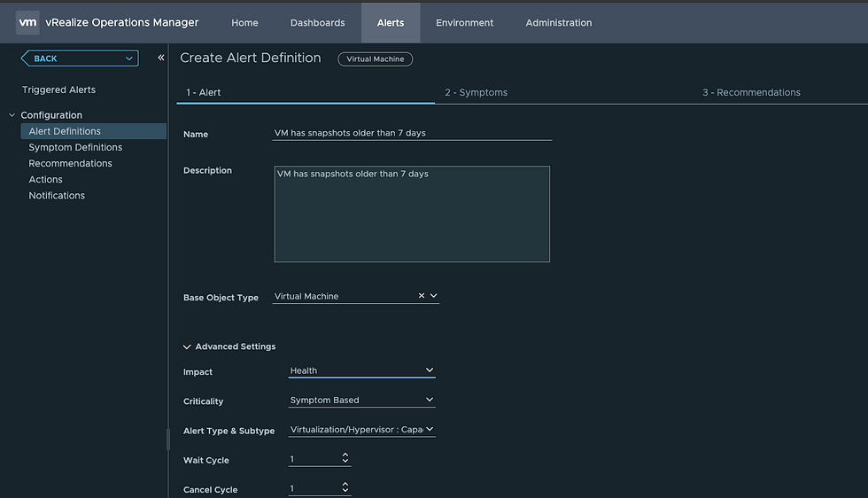Open the Dashboards menu

(x=318, y=23)
